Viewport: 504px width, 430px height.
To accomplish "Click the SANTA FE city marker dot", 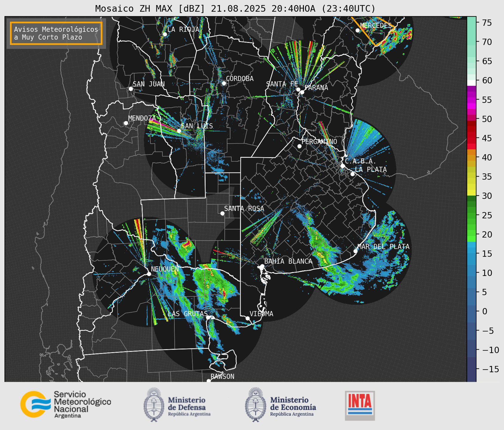I will pyautogui.click(x=298, y=89).
